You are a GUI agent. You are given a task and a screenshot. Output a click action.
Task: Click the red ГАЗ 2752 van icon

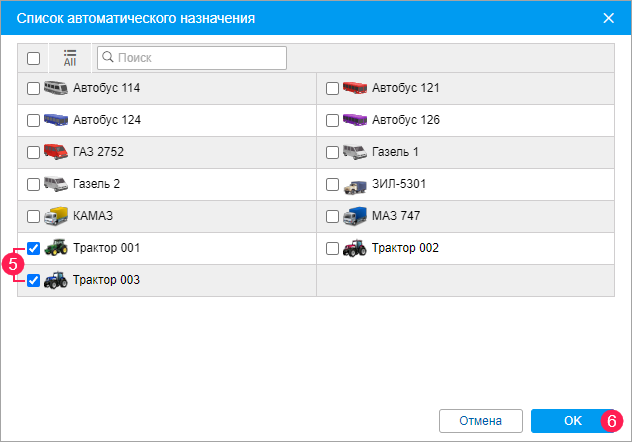tap(56, 152)
